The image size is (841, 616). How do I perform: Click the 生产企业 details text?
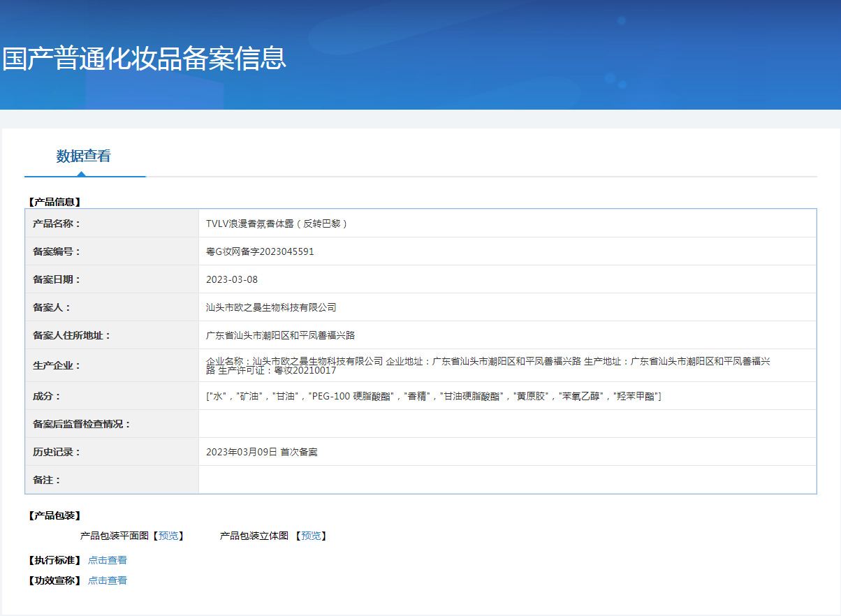tap(488, 365)
